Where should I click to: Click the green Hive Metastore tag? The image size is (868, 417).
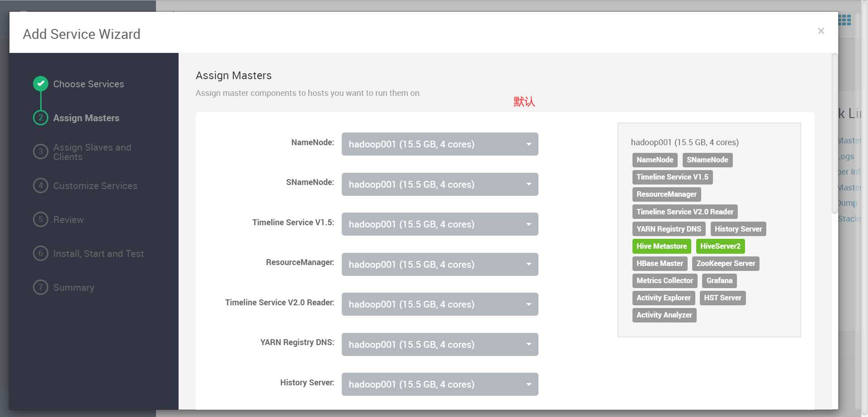(x=661, y=246)
